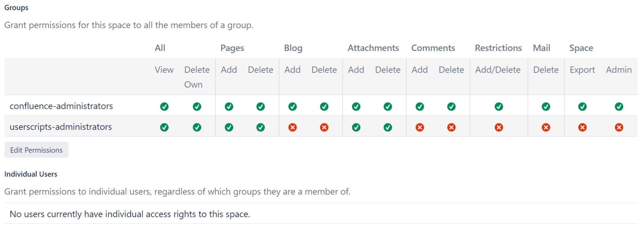This screenshot has width=644, height=228.
Task: Expand the Pages column header
Action: click(x=232, y=48)
